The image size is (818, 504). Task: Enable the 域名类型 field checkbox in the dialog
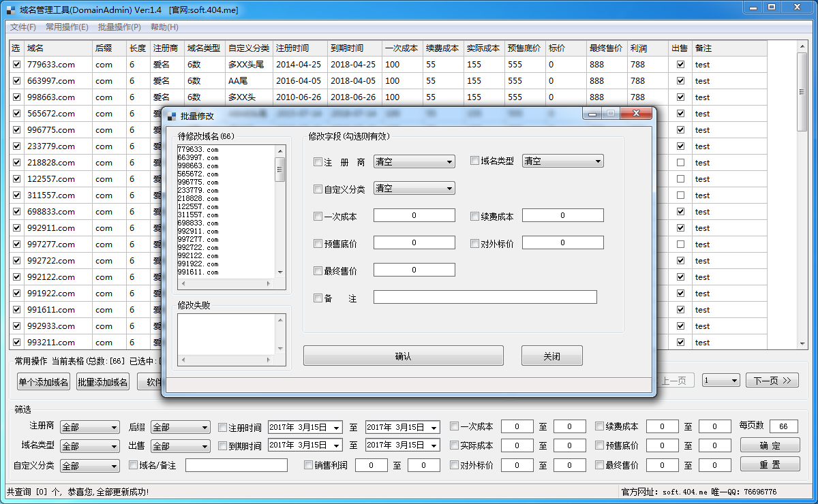coord(475,161)
